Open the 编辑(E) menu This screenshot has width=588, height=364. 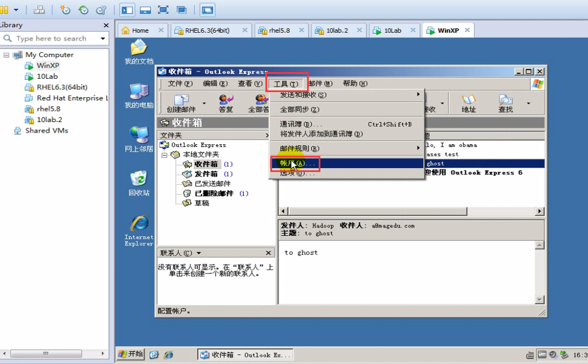pyautogui.click(x=215, y=84)
